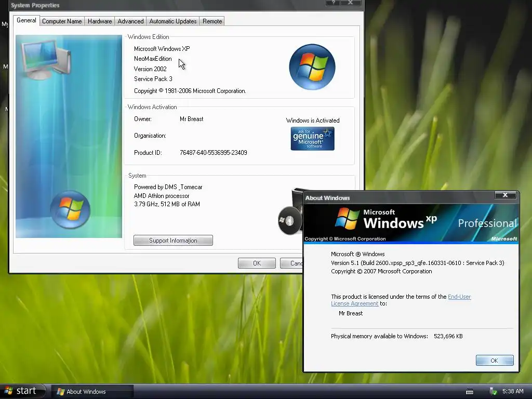Click the Version 2002 text
The image size is (532, 399).
tap(150, 69)
